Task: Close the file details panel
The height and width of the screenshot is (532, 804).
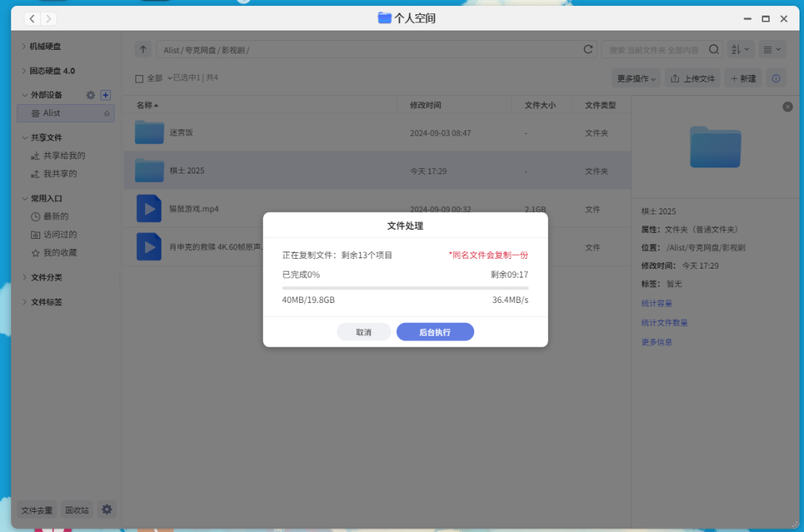Action: pyautogui.click(x=788, y=106)
